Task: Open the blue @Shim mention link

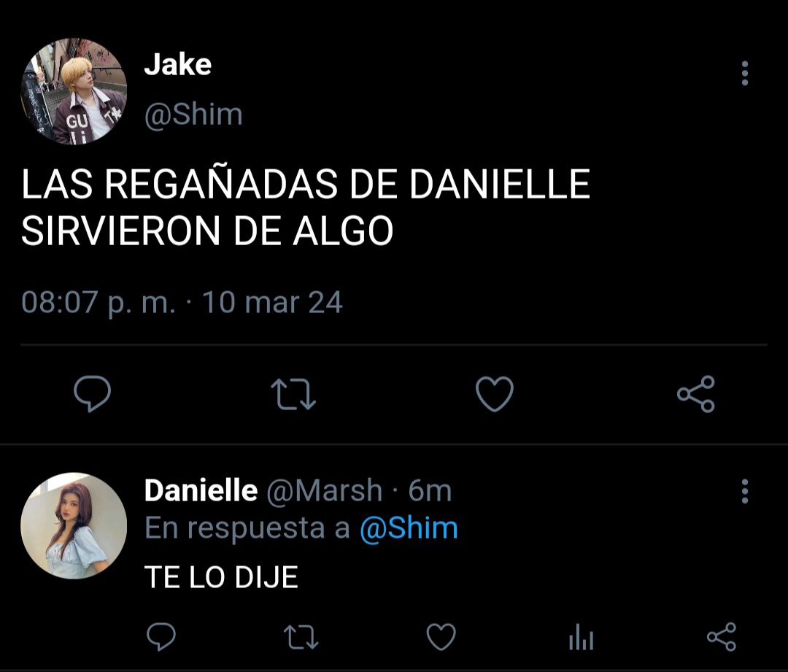Action: [409, 528]
